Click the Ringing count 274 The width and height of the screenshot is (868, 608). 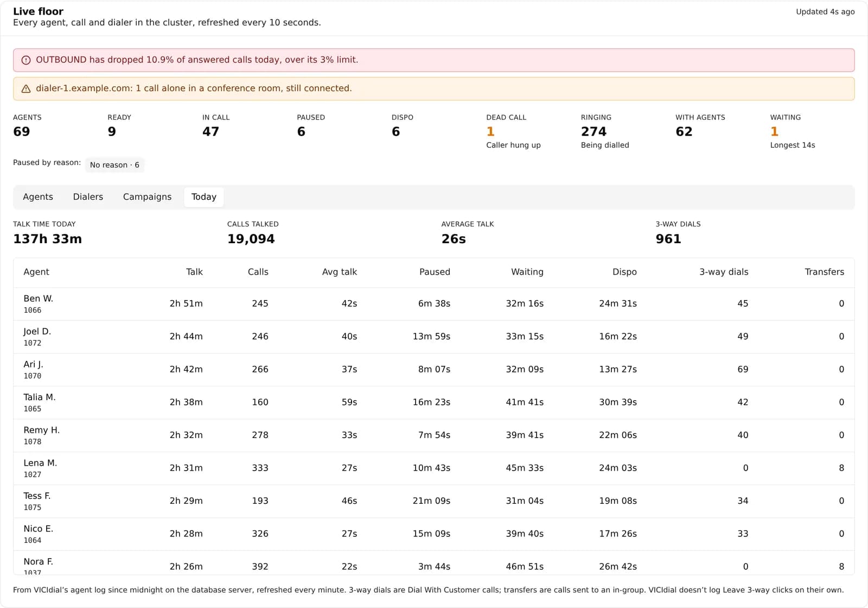pos(593,132)
